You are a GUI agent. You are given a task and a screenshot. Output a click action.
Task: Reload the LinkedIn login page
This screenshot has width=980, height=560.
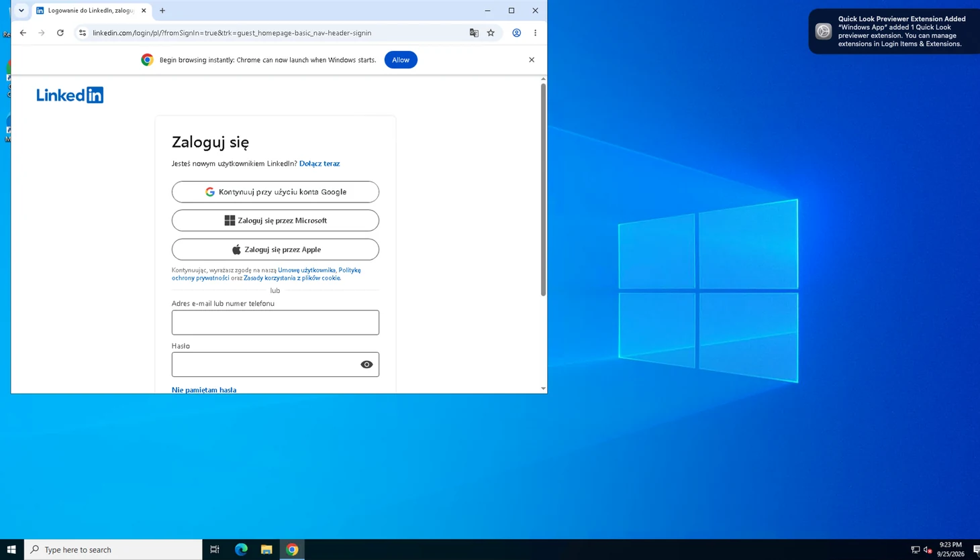click(x=60, y=33)
